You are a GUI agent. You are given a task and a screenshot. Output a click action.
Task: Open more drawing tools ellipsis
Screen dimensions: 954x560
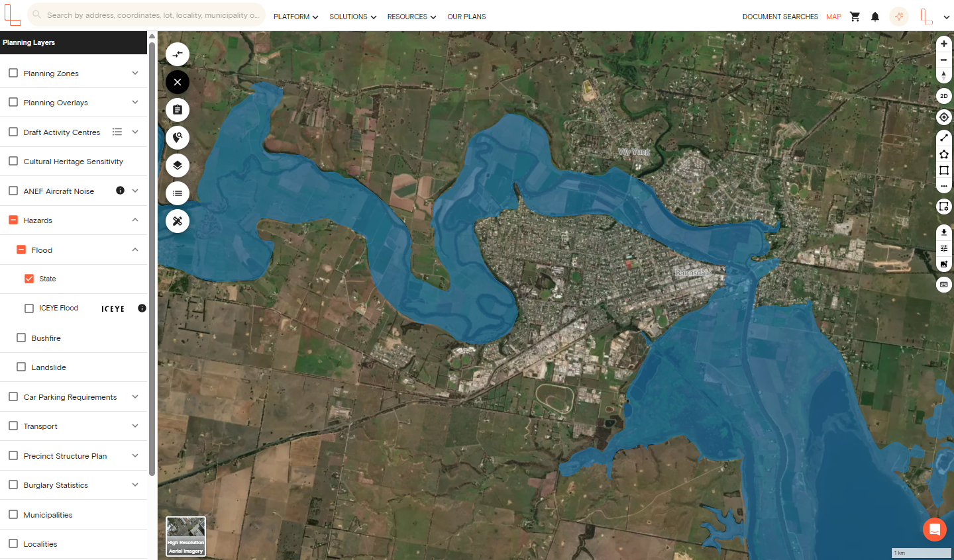pos(944,186)
